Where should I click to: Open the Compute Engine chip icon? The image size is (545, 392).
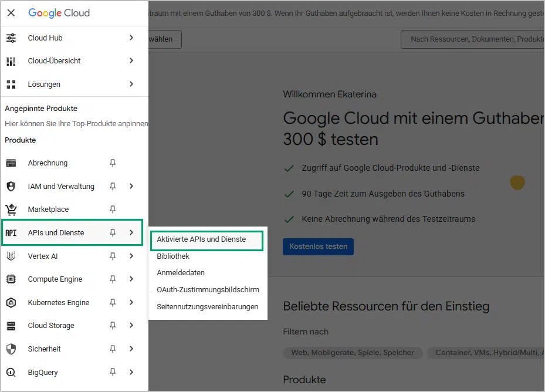pyautogui.click(x=11, y=279)
